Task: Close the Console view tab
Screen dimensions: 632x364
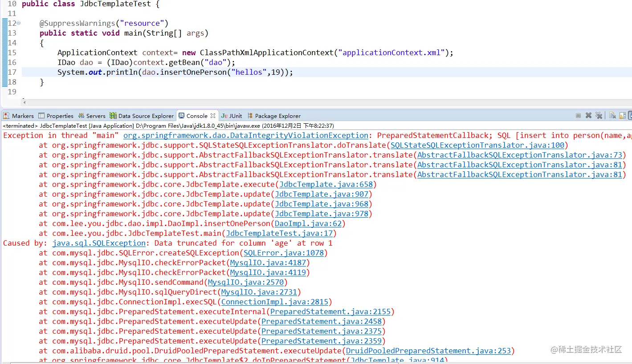Action: 213,115
